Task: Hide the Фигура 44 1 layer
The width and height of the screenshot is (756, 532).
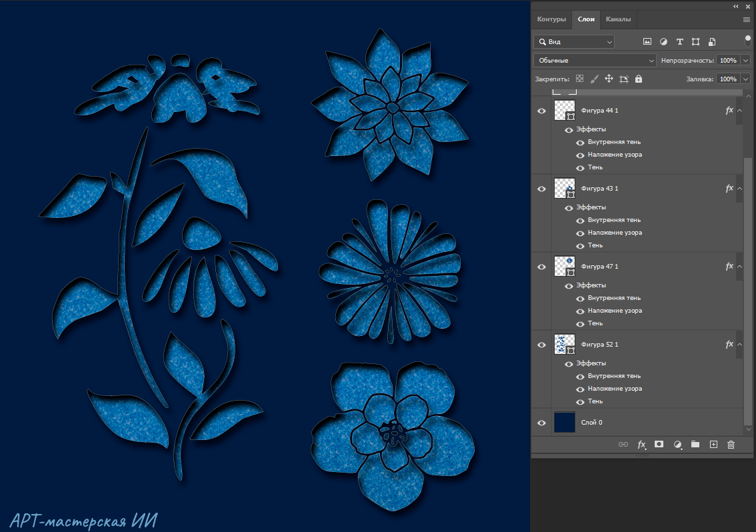Action: (541, 111)
